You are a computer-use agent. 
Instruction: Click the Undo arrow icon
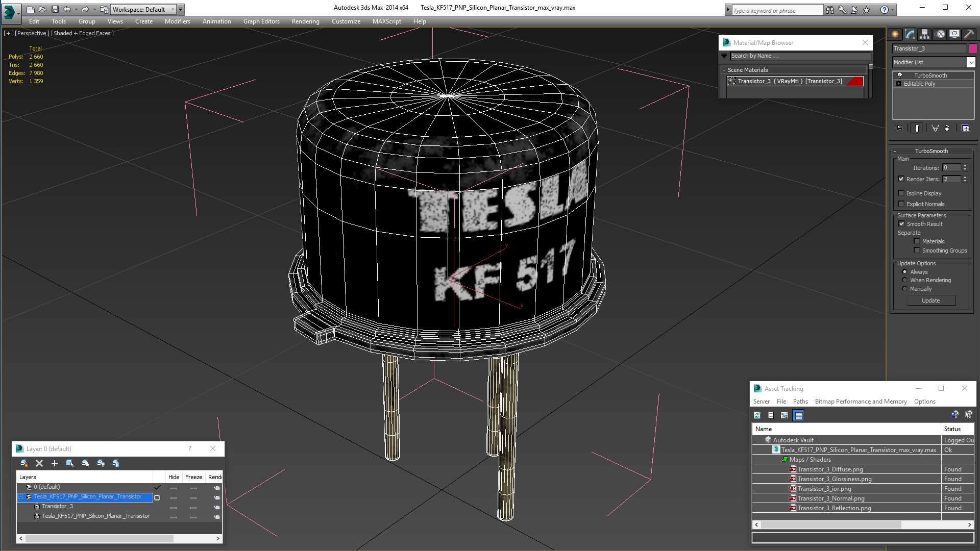click(x=67, y=9)
